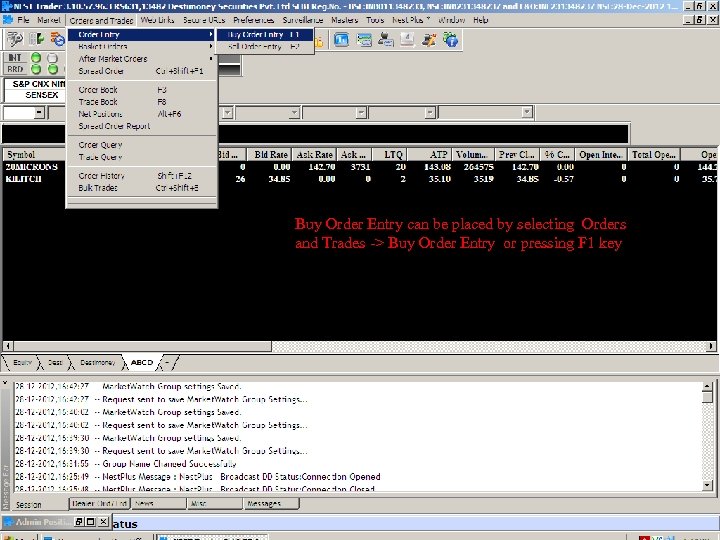Click the door with green arrow icon
720x540 pixels.
[36, 39]
